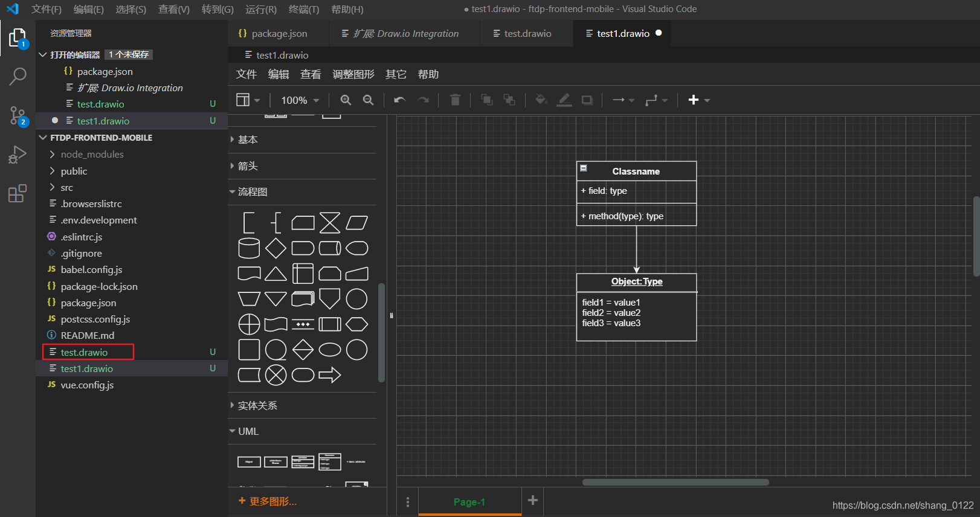Select the triangle extract flowchart shape
The image size is (980, 517).
(x=276, y=274)
